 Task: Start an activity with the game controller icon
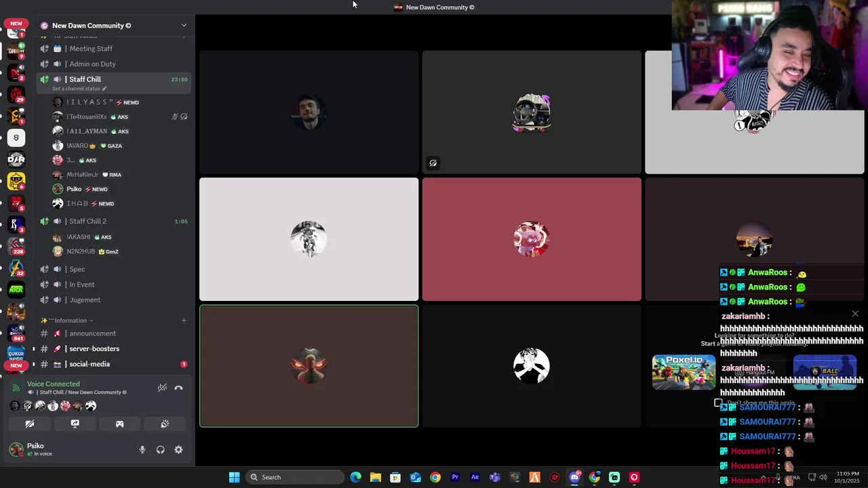coord(119,424)
